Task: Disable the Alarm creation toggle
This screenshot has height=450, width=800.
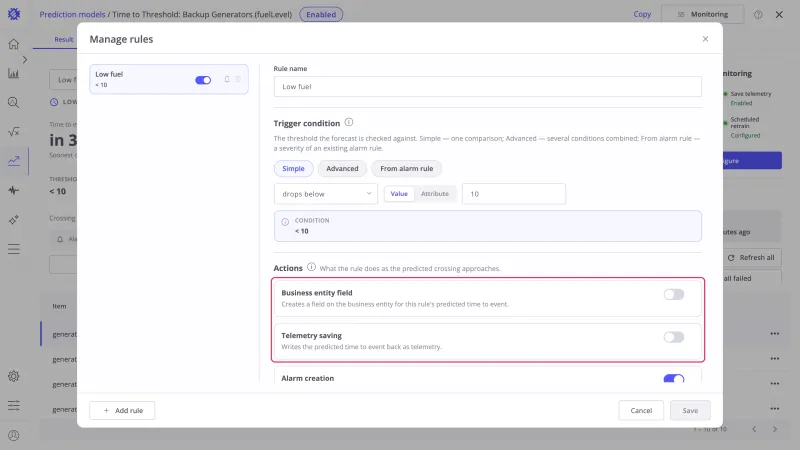Action: click(673, 379)
